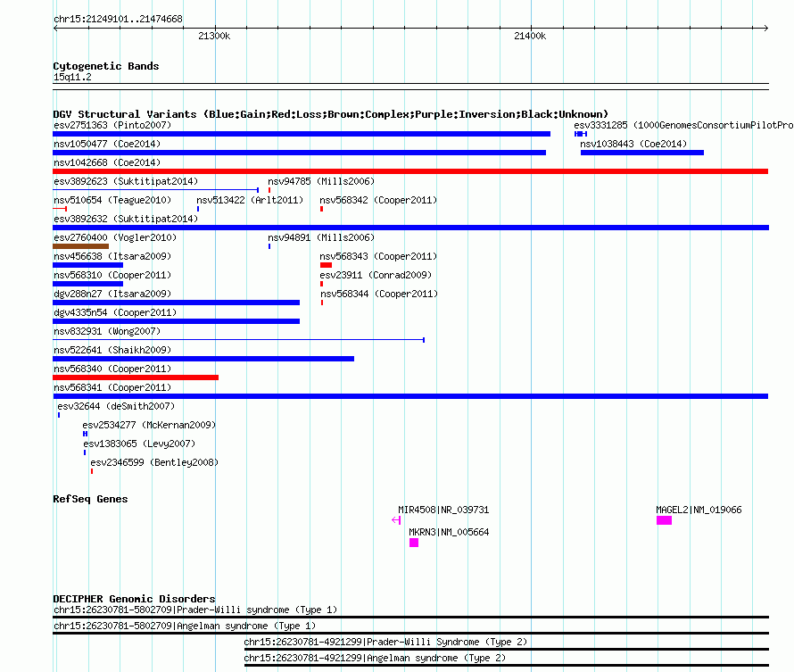Click the RefSeq Genes track title

90,500
